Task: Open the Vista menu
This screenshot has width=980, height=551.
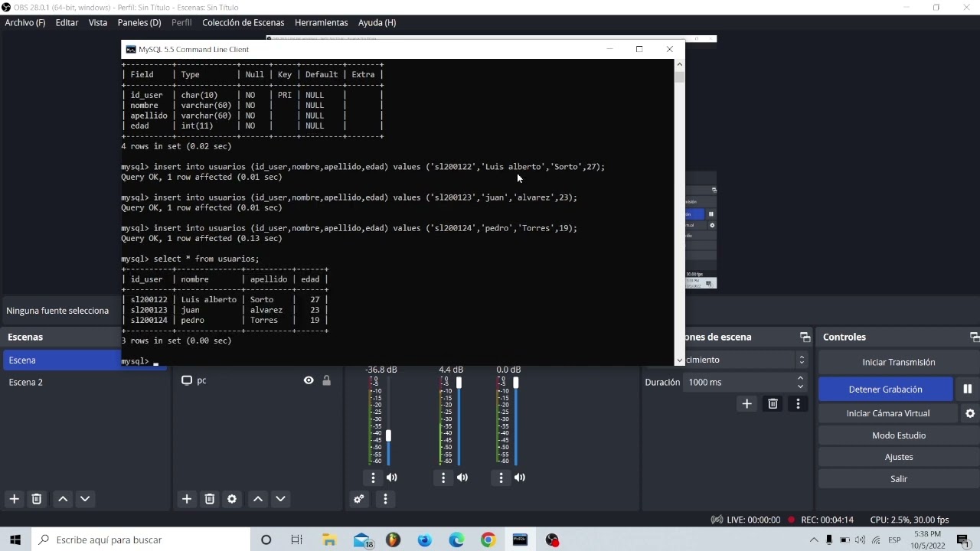Action: pyautogui.click(x=98, y=22)
